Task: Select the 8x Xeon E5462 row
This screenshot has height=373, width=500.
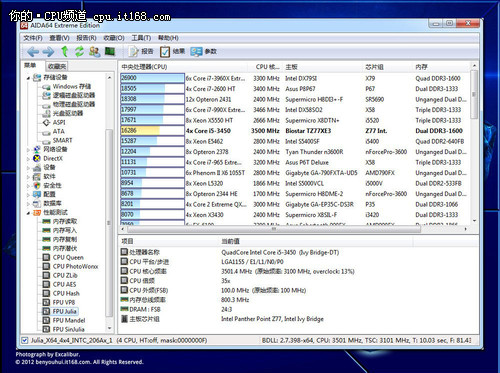Action: [x=295, y=141]
